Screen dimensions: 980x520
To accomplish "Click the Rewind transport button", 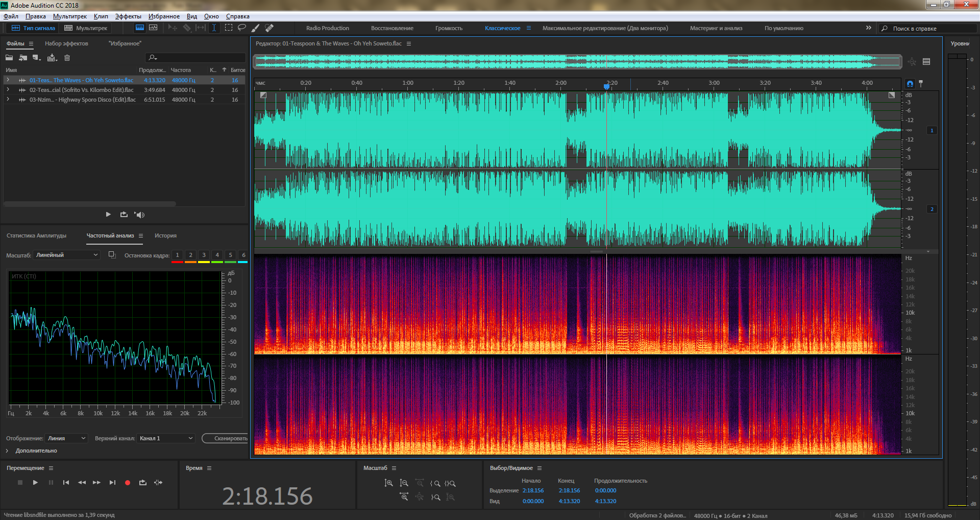I will [82, 482].
